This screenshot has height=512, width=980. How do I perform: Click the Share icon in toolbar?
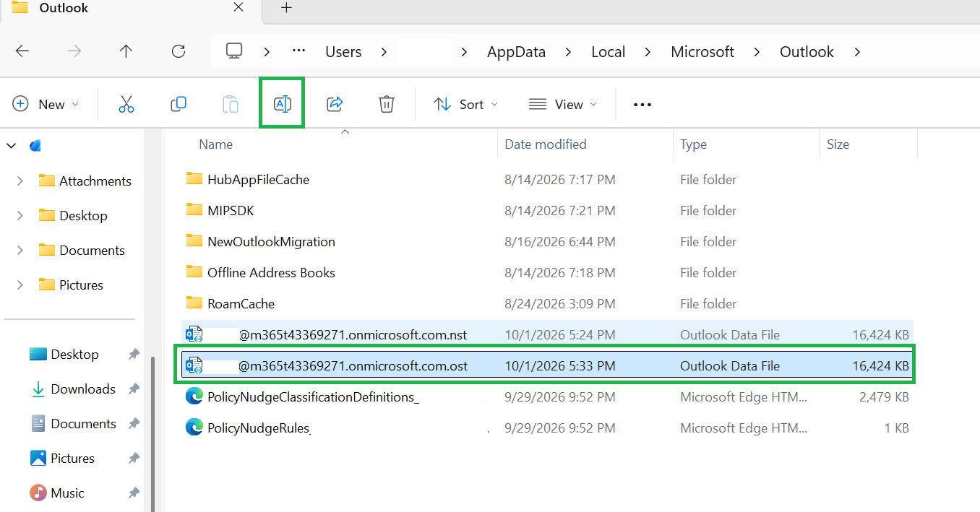pyautogui.click(x=335, y=105)
